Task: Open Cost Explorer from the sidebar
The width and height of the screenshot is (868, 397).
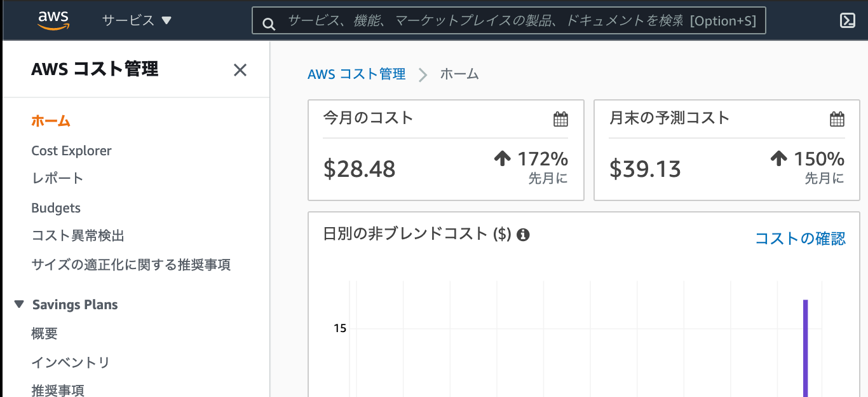Action: (x=71, y=151)
